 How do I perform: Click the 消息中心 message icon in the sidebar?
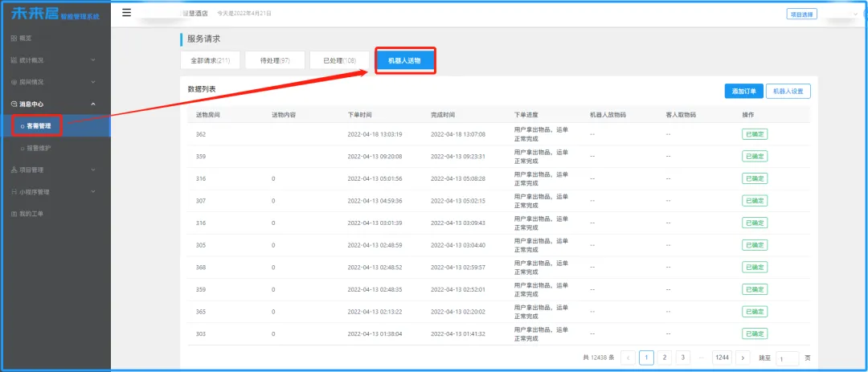tap(14, 104)
